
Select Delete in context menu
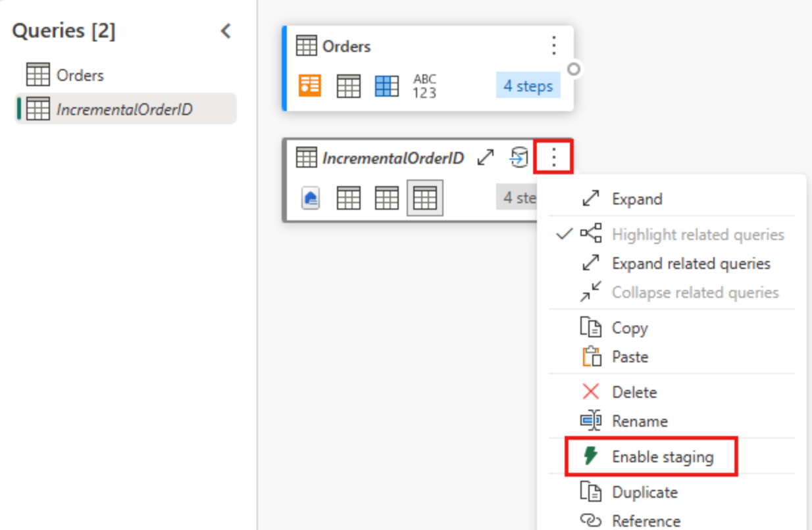pyautogui.click(x=672, y=393)
